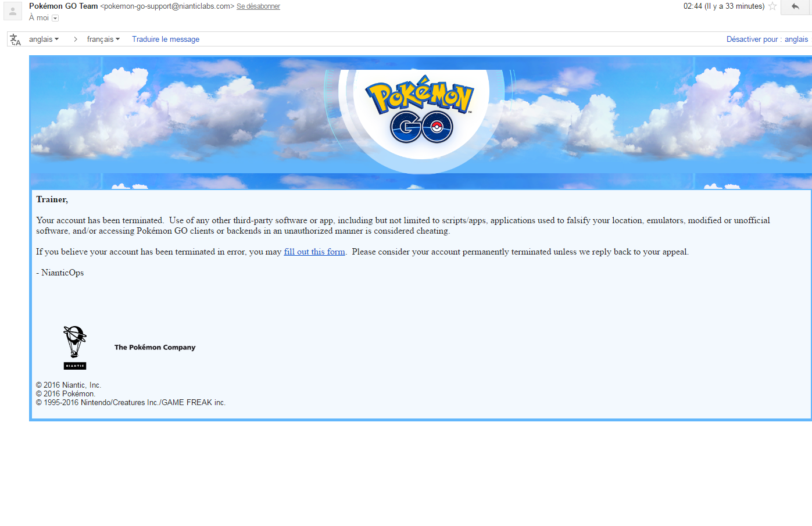812x526 pixels.
Task: Click the Niantic balloon logo
Action: tap(75, 347)
